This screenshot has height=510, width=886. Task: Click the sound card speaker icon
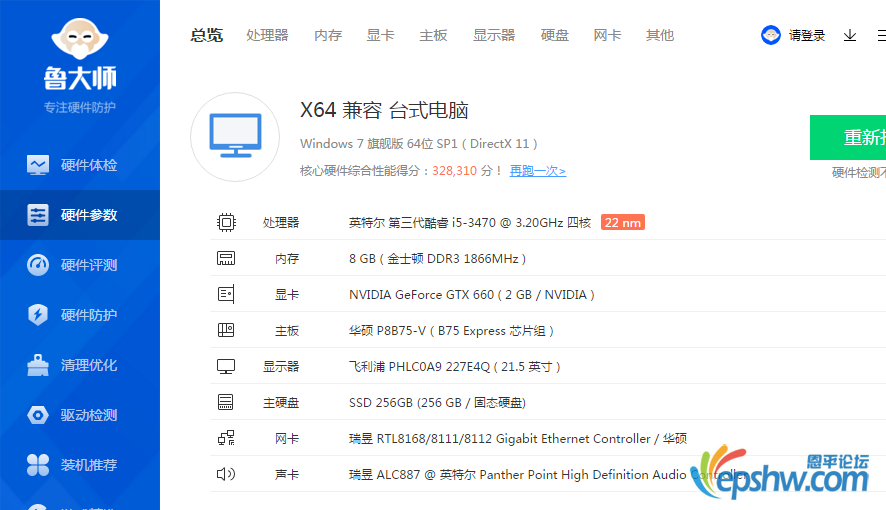point(226,474)
